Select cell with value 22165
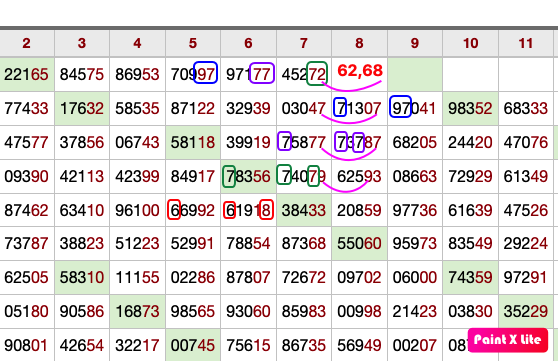 27,74
